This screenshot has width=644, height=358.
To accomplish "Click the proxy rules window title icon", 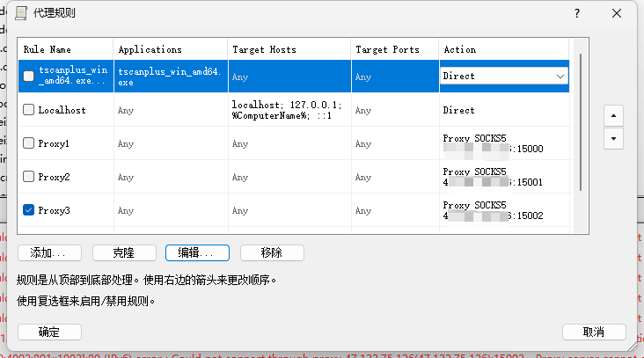I will tap(21, 13).
